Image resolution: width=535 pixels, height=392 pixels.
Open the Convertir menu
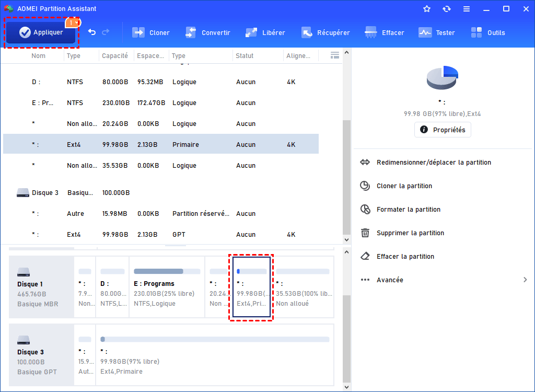click(x=208, y=33)
